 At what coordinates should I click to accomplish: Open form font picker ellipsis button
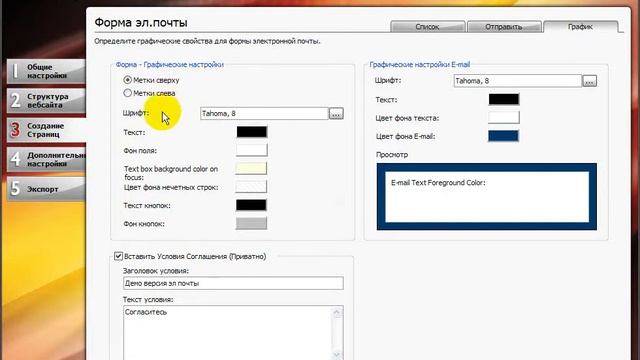click(336, 114)
